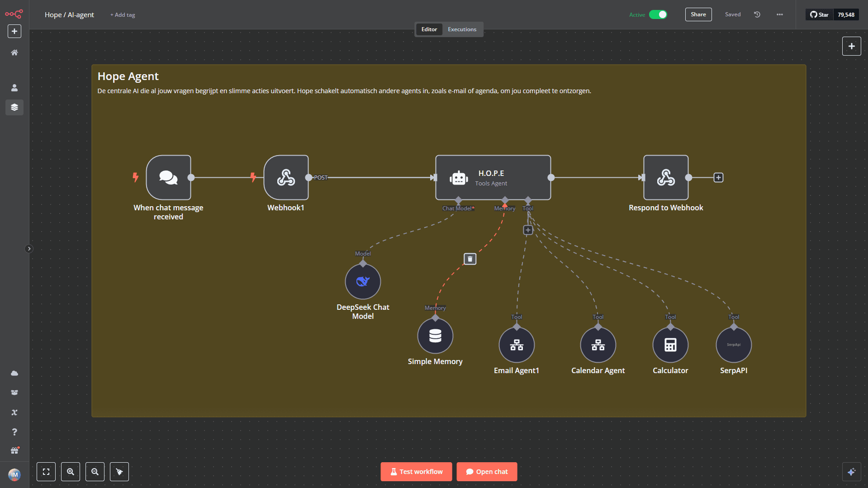Select the Email Agent1 tool node
868x488 pixels.
pos(517,345)
